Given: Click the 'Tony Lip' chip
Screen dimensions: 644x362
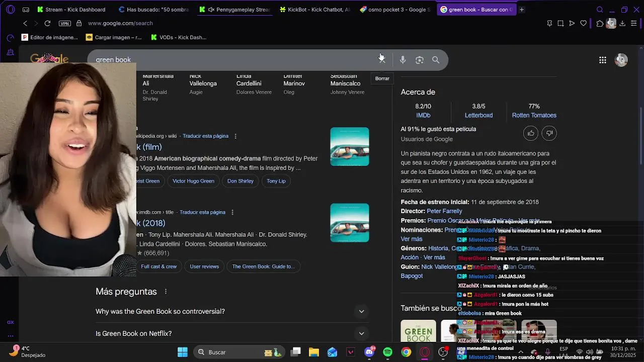Looking at the screenshot, I should tap(276, 181).
